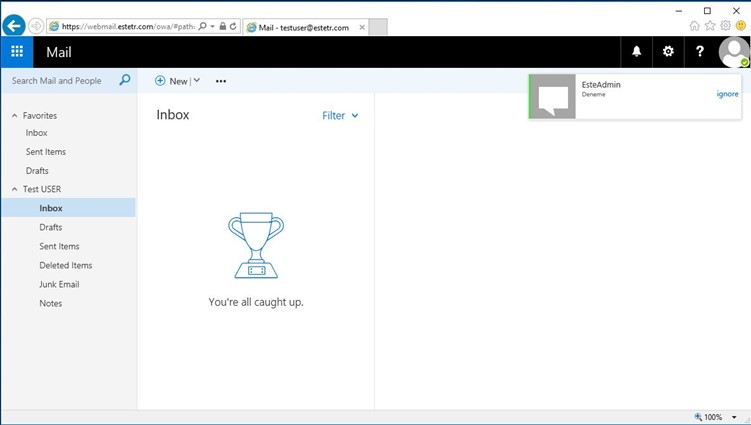Viewport: 751px width, 425px height.
Task: Ignore the EsteAdmin chat notification
Action: [x=727, y=94]
